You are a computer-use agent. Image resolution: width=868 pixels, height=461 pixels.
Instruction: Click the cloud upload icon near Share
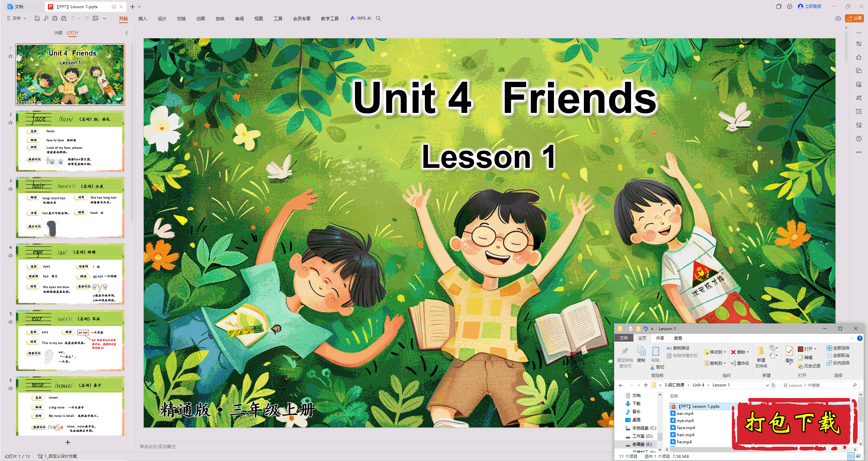tap(838, 18)
